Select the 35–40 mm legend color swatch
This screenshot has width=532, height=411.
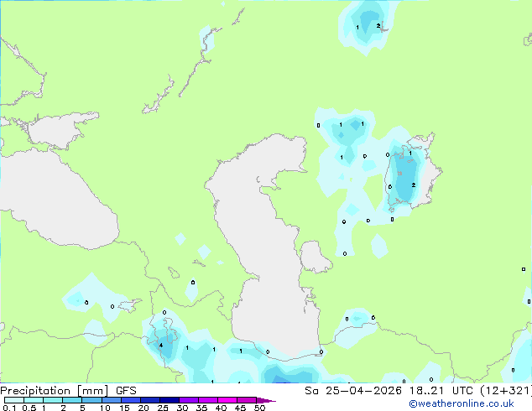pos(208,400)
